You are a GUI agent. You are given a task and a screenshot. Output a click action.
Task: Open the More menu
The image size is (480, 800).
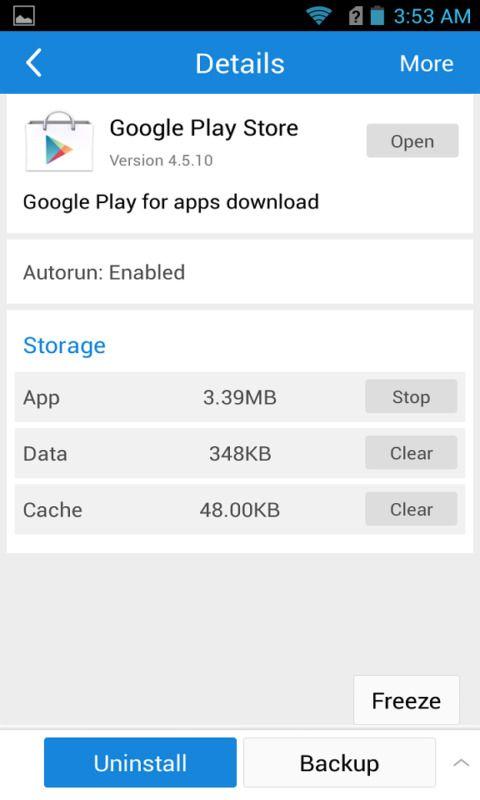(426, 64)
